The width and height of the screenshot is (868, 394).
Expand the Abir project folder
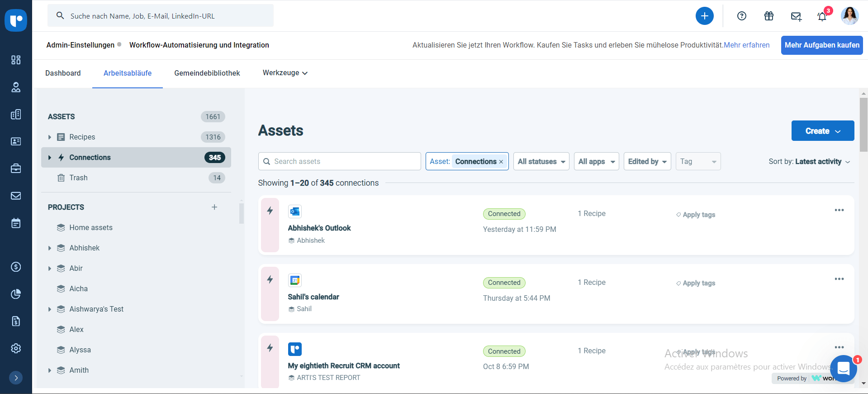(50, 269)
